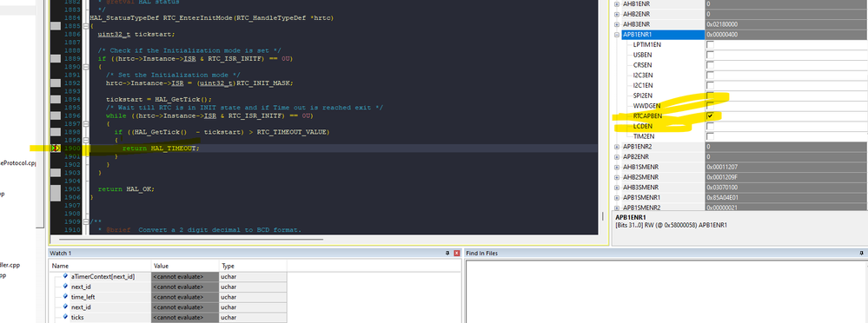Expand the AHB1ENR register

pyautogui.click(x=617, y=3)
